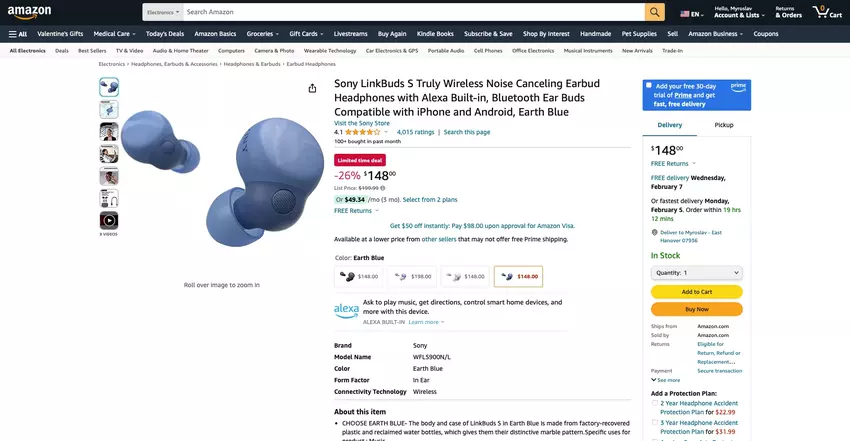Switch to the Pickup tab
Screen dimensions: 850x441
pyautogui.click(x=724, y=125)
